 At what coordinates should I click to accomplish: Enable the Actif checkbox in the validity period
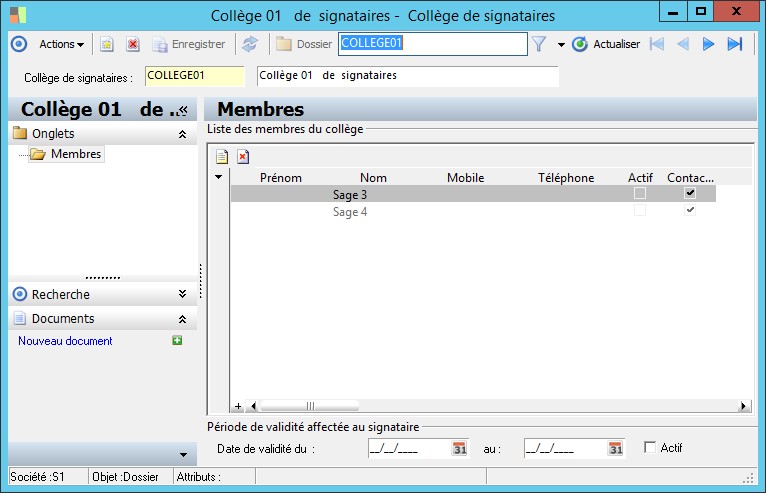650,448
